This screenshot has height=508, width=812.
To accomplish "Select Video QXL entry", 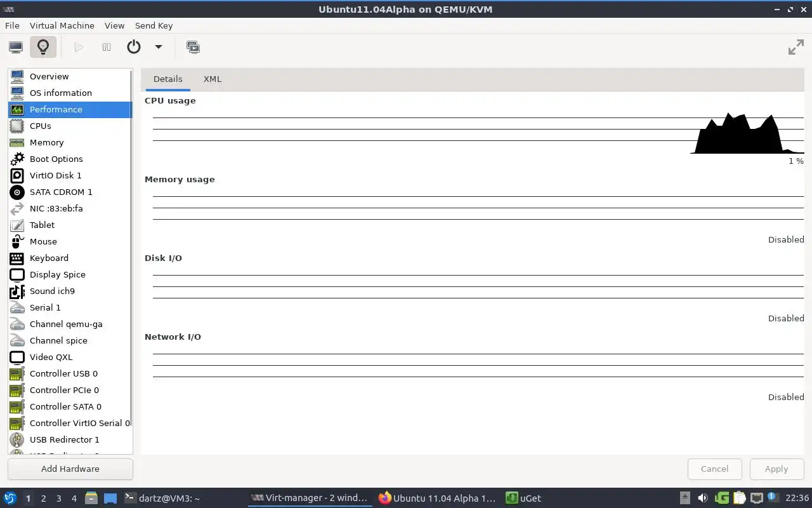I will 69,357.
